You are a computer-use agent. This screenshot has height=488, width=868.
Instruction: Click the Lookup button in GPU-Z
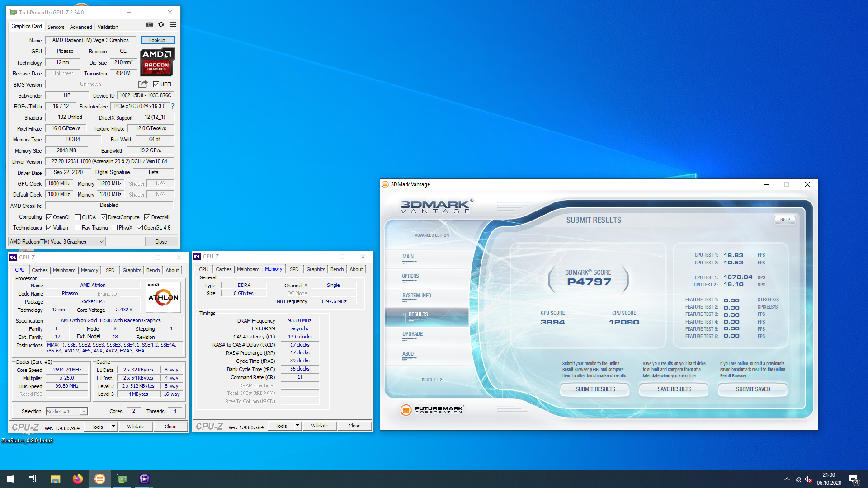[157, 40]
